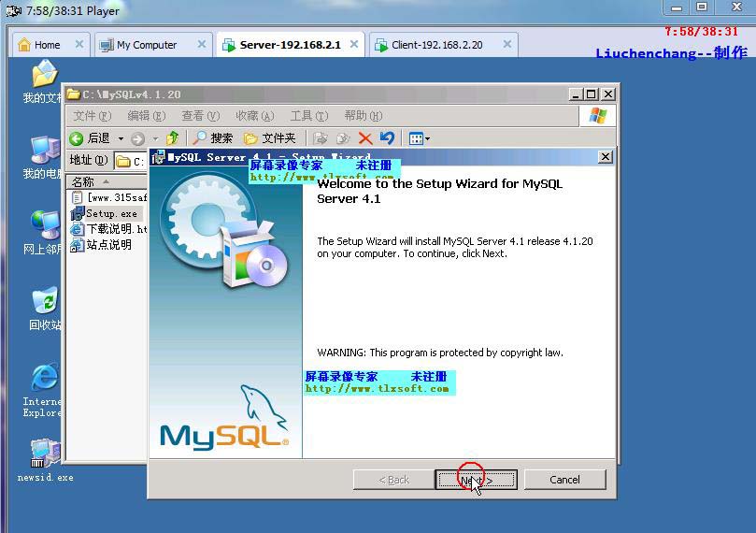756x533 pixels.
Task: Click the 名称 column header
Action: pos(107,181)
